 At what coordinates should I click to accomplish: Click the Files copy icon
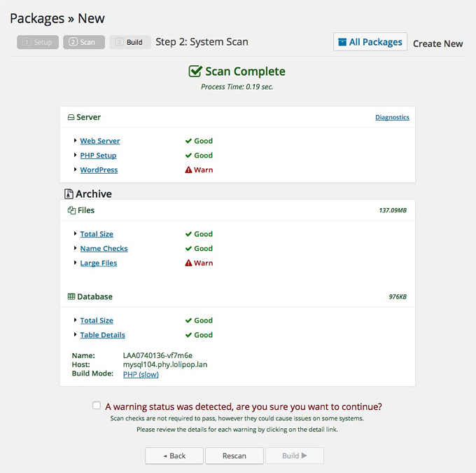[71, 210]
